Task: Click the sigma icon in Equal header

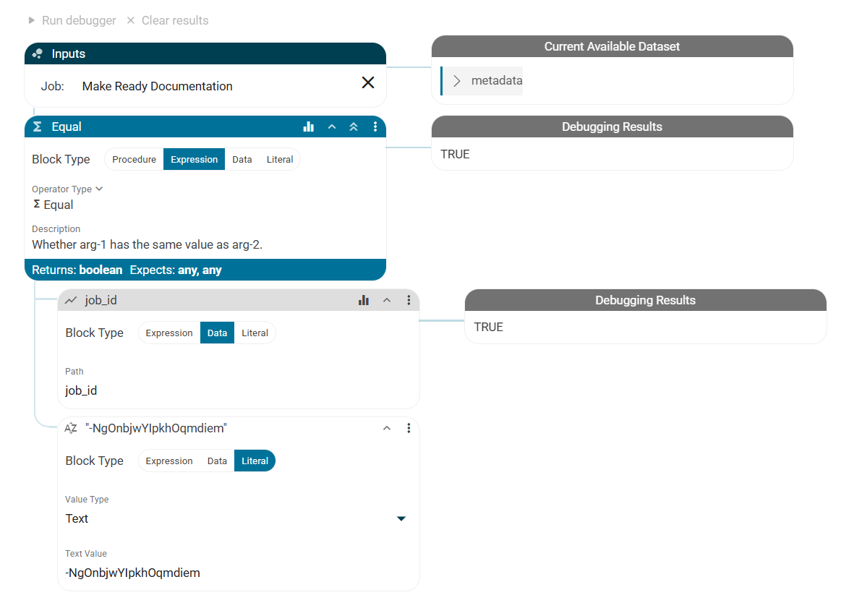Action: coord(37,127)
